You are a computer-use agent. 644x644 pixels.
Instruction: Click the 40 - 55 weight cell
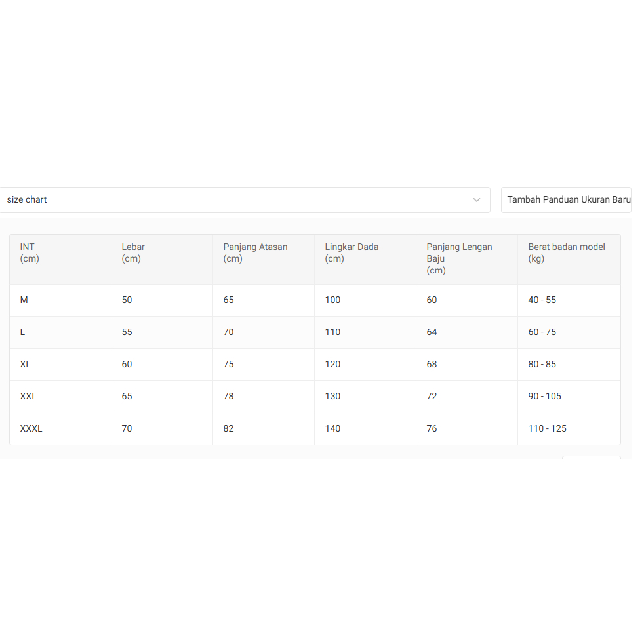point(542,300)
